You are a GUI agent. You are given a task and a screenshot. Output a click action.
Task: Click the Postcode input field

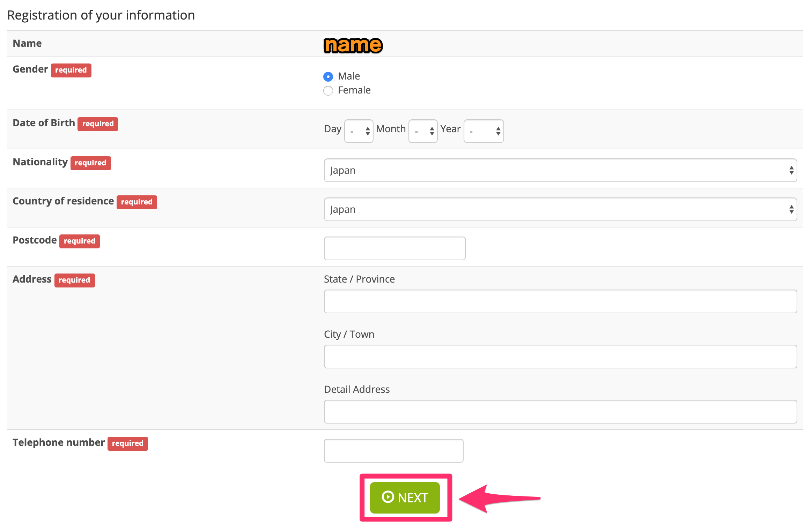[x=394, y=248]
